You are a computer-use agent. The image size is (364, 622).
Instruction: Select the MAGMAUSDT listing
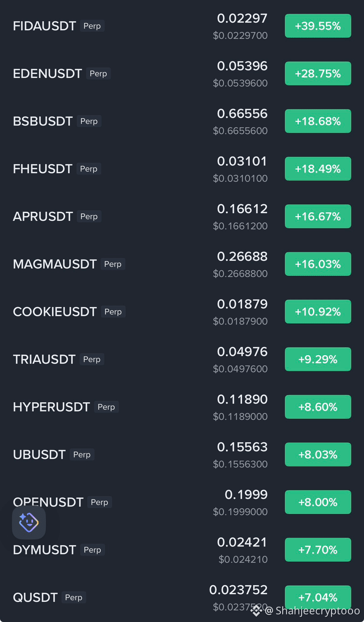click(x=182, y=264)
